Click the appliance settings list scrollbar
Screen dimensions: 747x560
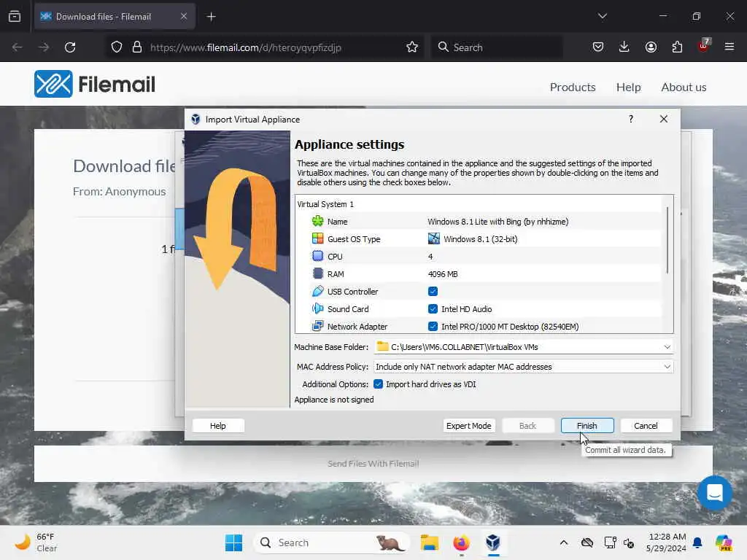(667, 239)
